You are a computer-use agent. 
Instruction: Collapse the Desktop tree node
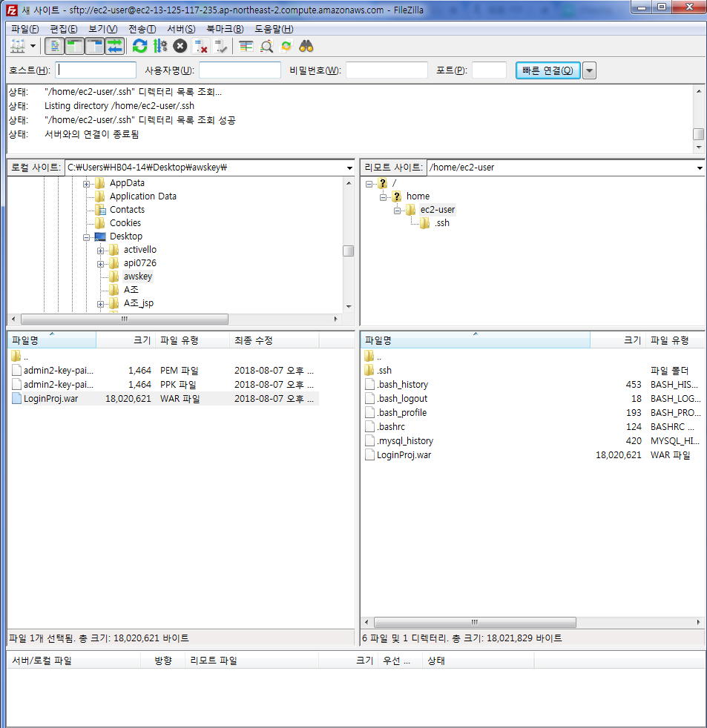pyautogui.click(x=86, y=237)
